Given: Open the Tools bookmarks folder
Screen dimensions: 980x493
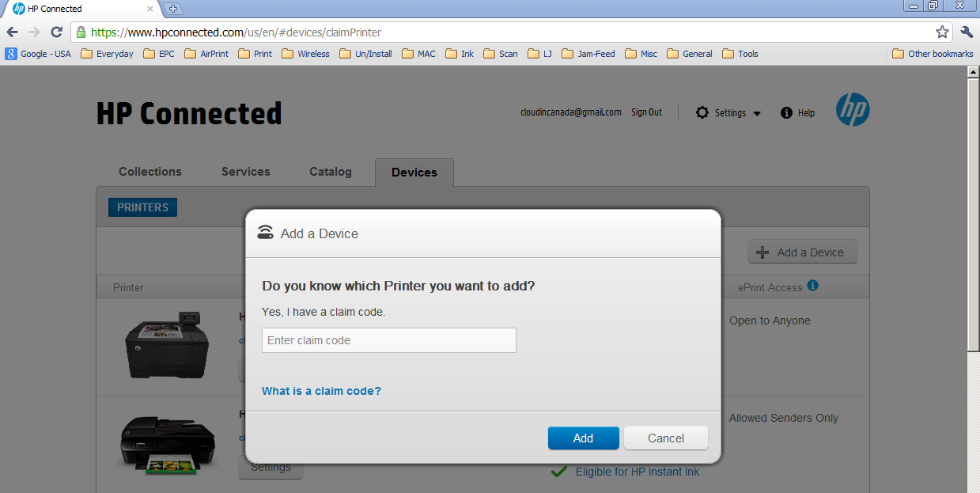Looking at the screenshot, I should (740, 54).
